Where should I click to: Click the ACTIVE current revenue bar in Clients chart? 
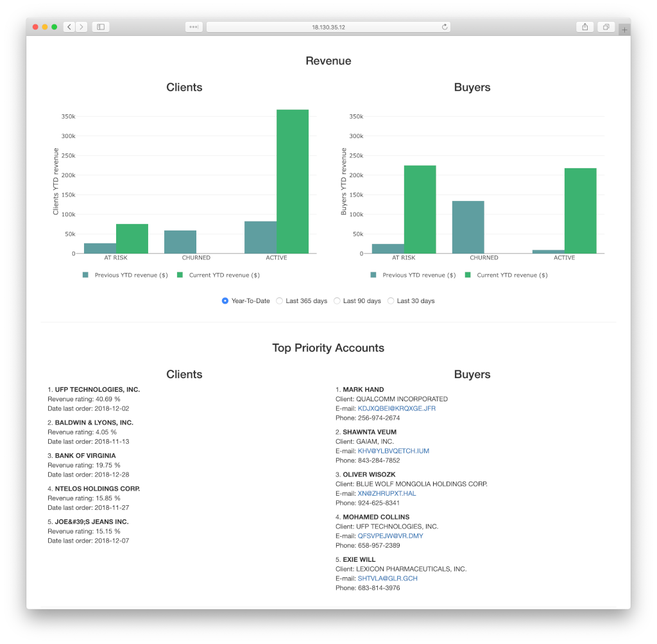(x=293, y=182)
